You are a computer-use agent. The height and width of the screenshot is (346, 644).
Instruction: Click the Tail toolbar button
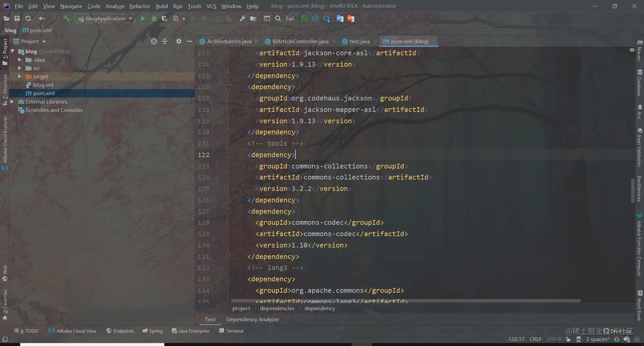pyautogui.click(x=290, y=18)
